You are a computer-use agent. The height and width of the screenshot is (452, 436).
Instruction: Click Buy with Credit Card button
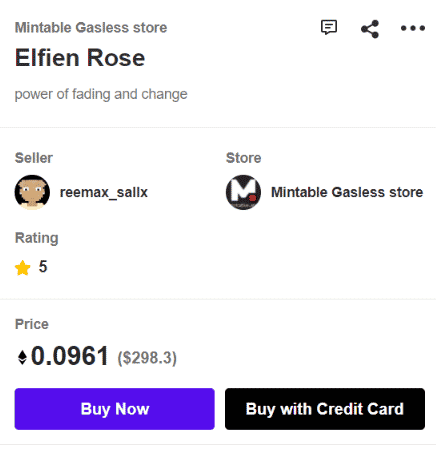325,409
